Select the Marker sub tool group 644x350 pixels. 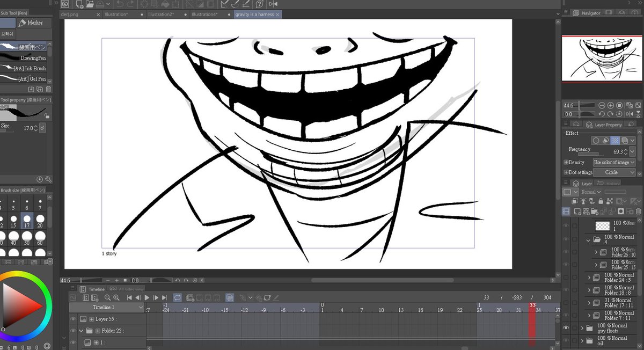(33, 23)
